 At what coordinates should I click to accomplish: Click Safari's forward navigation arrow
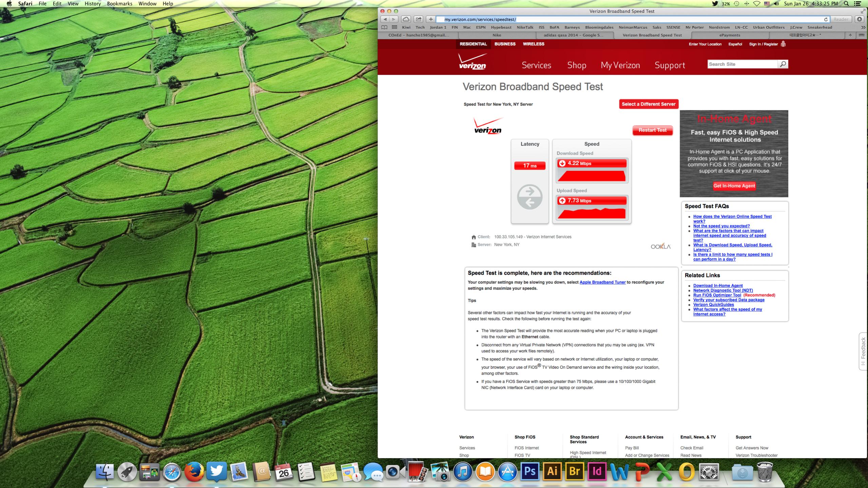point(393,19)
